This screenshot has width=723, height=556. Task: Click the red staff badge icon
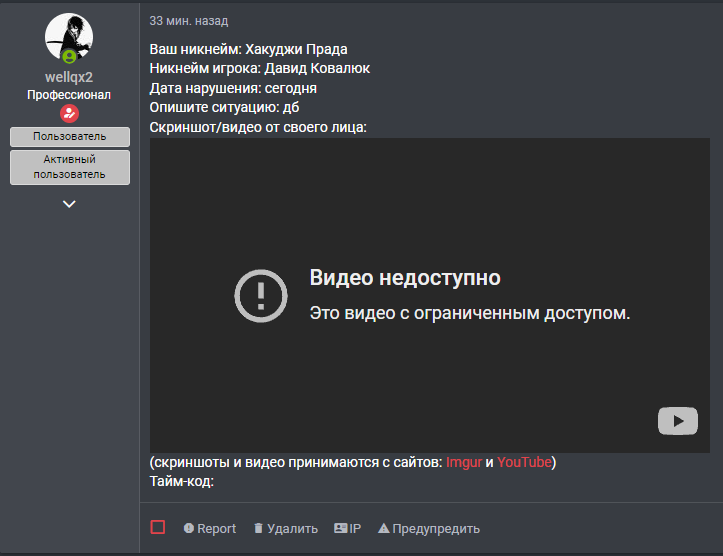(69, 113)
